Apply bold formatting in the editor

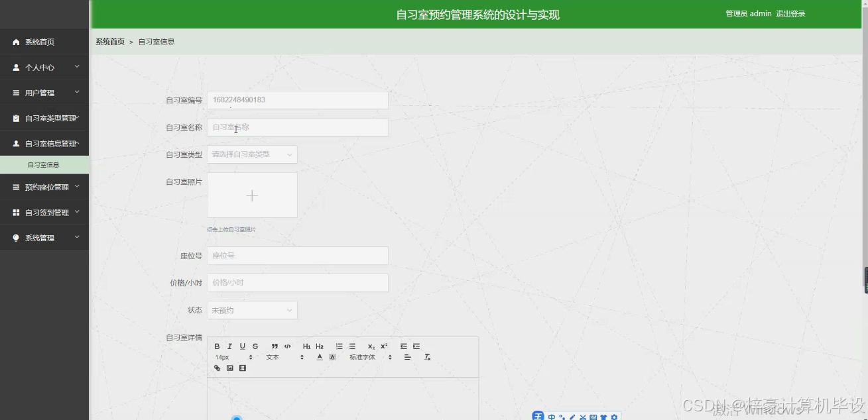[x=217, y=346]
